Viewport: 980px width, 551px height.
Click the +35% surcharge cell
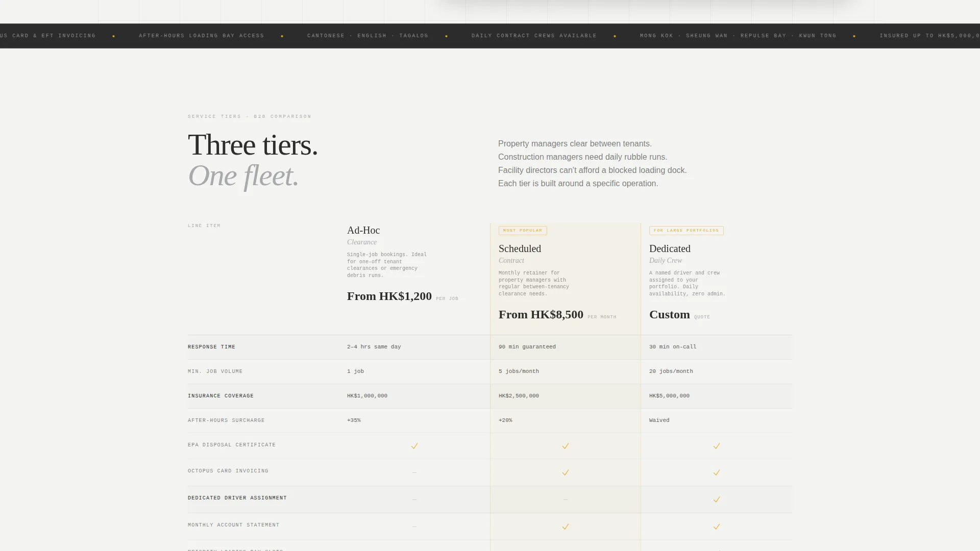coord(354,420)
